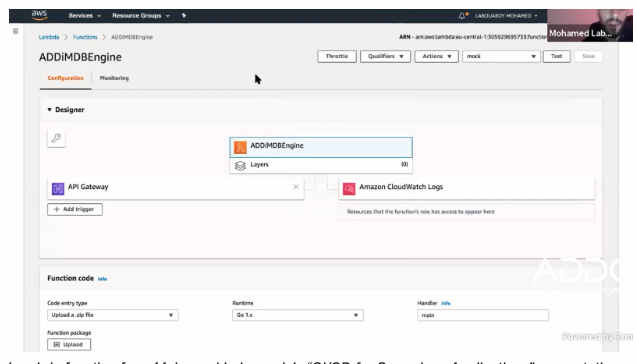Image resolution: width=637 pixels, height=364 pixels.
Task: Toggle the hamburger side menu
Action: (x=15, y=31)
